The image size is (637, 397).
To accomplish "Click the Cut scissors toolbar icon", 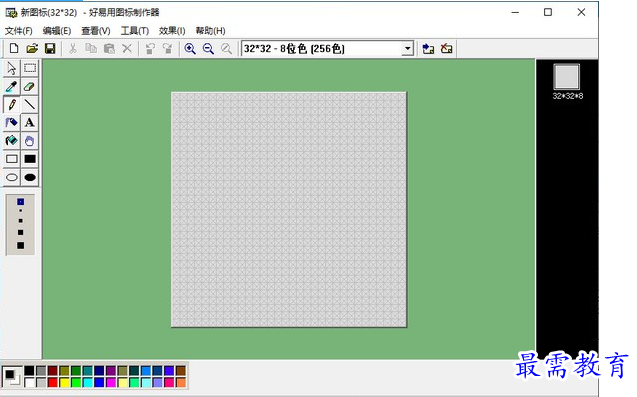I will click(73, 49).
